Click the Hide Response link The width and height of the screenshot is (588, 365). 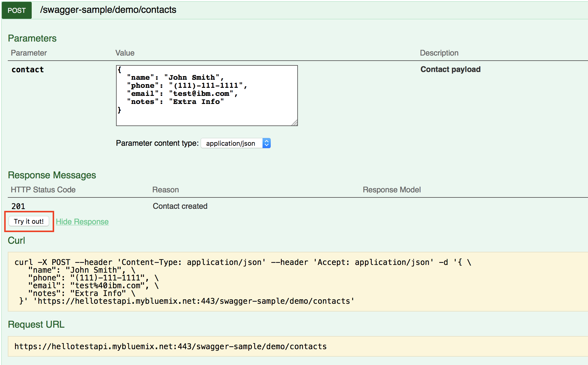pyautogui.click(x=82, y=222)
